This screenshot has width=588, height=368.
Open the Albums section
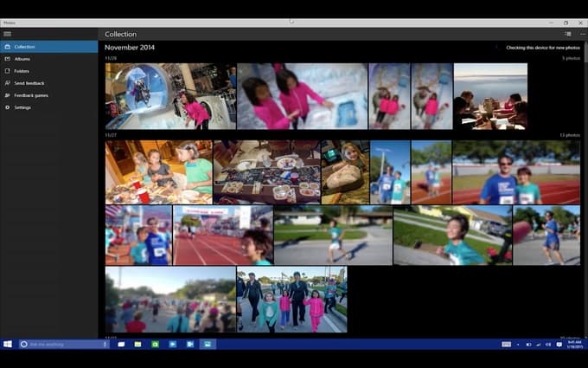49,59
